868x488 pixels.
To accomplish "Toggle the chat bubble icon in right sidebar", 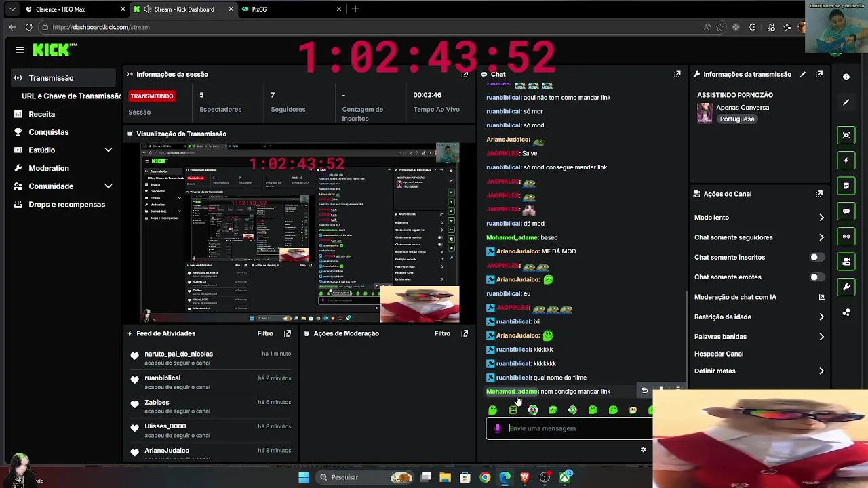I will 846,211.
